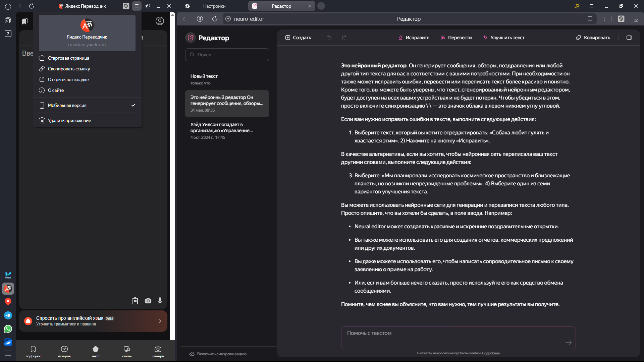This screenshot has height=362, width=644.
Task: Switch to the Настройки tab
Action: coord(214,6)
